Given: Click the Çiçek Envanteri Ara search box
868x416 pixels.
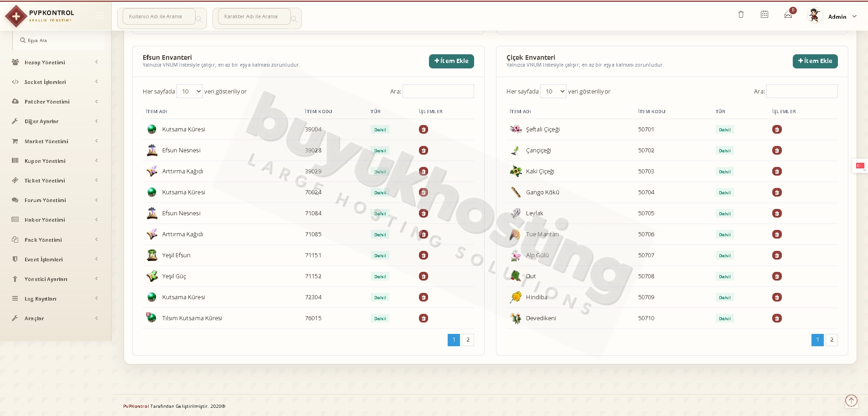Looking at the screenshot, I should coord(802,91).
